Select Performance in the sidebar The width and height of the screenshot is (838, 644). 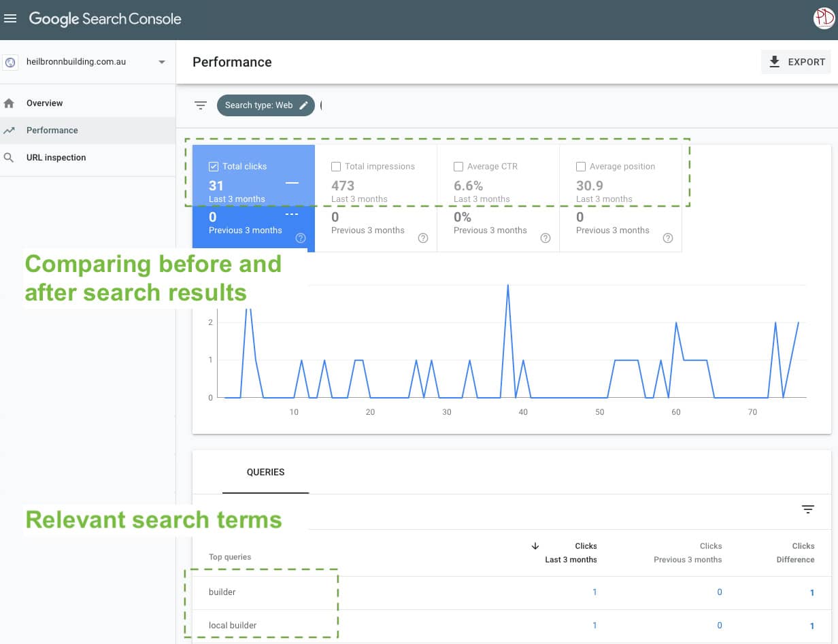(88, 131)
